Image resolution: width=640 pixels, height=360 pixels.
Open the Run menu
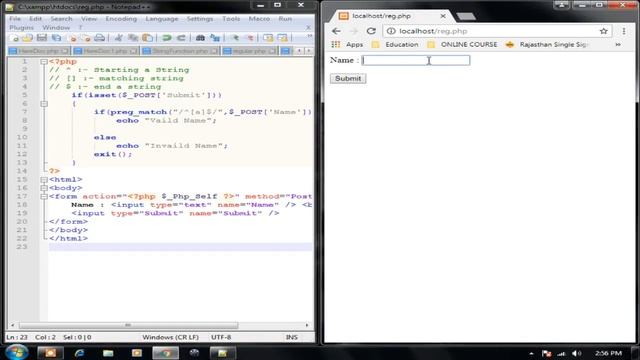click(285, 19)
